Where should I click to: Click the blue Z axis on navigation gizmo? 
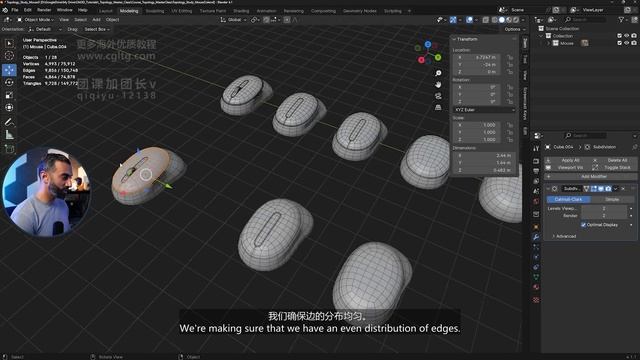[428, 44]
